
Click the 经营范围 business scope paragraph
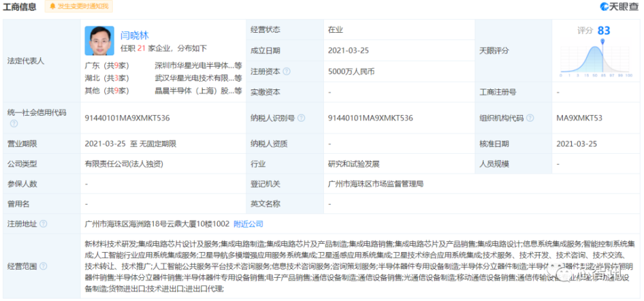click(359, 266)
